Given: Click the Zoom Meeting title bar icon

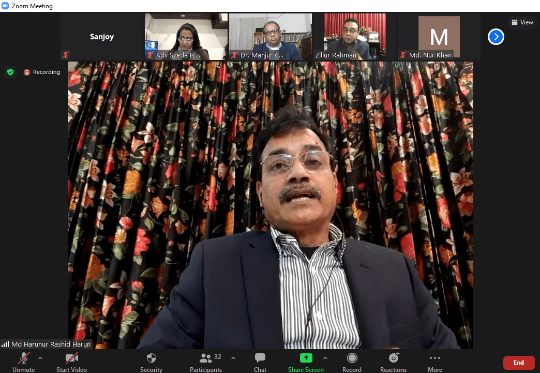Looking at the screenshot, I should (5, 6).
